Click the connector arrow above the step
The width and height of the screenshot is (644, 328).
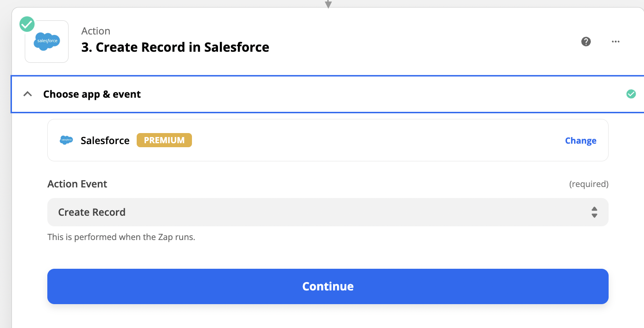click(x=328, y=4)
